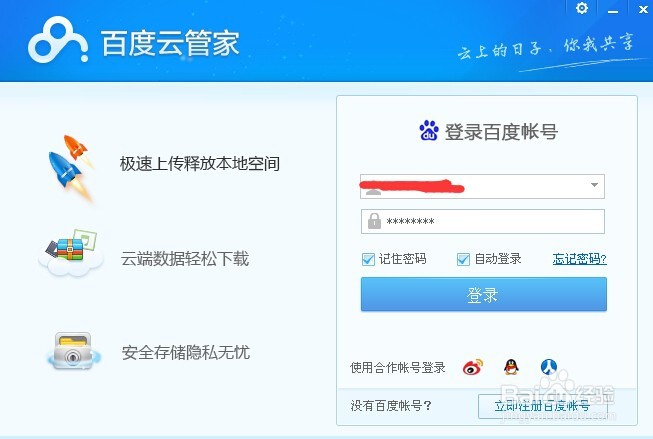Log in with Sina Weibo account icon
This screenshot has height=439, width=653.
pos(473,367)
